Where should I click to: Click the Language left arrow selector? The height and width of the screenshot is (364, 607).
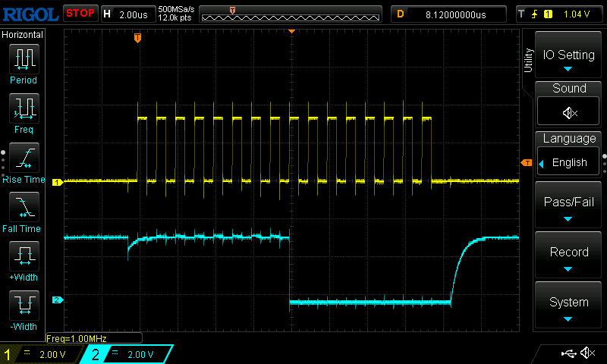coord(541,164)
